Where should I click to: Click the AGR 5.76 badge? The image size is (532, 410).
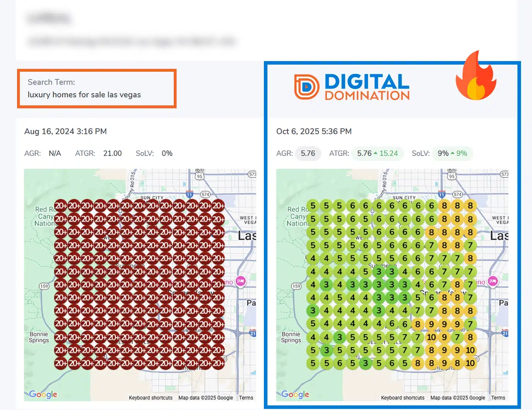[x=307, y=153]
